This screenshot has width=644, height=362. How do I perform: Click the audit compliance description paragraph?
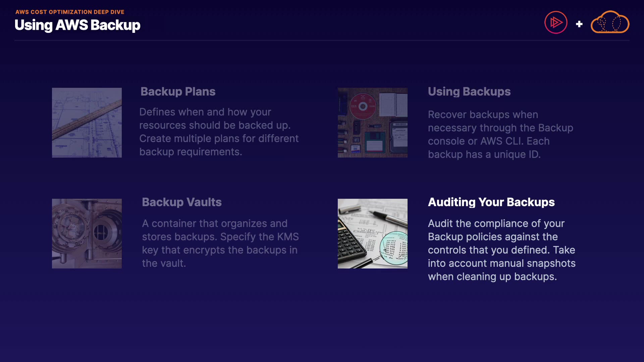click(501, 250)
